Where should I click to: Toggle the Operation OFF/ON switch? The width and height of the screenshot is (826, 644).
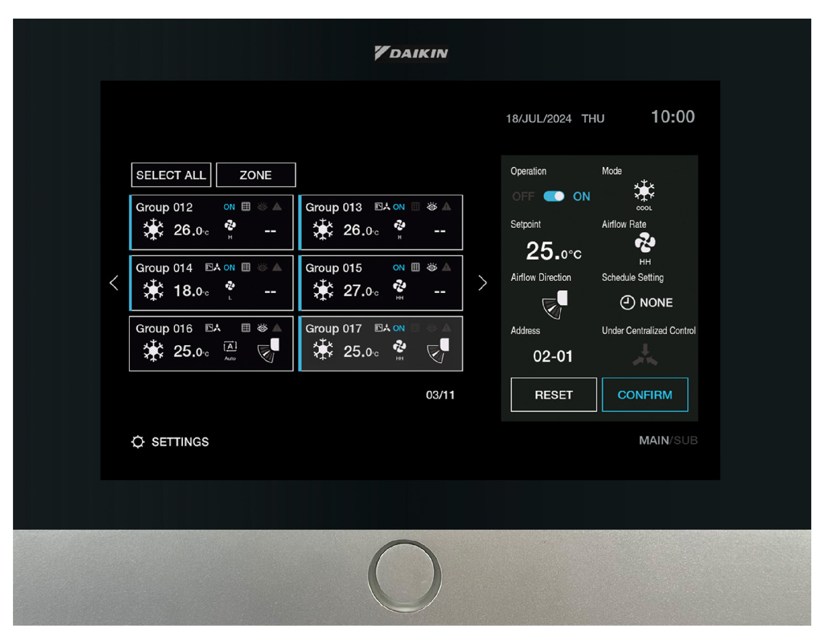[x=554, y=196]
